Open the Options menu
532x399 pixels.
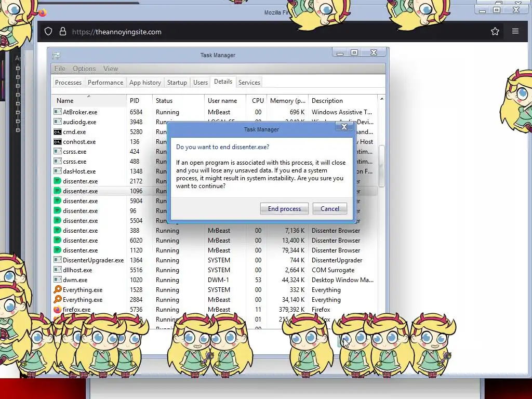click(x=84, y=69)
